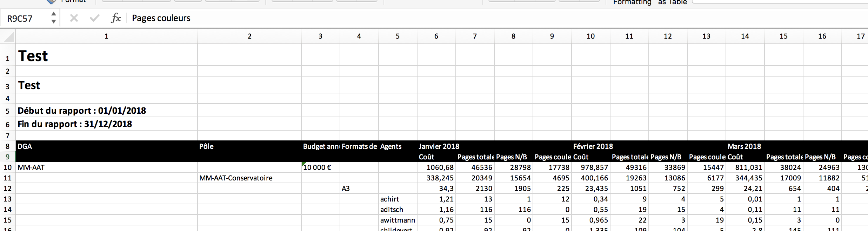
Task: Click the value 13086
Action: [668, 178]
